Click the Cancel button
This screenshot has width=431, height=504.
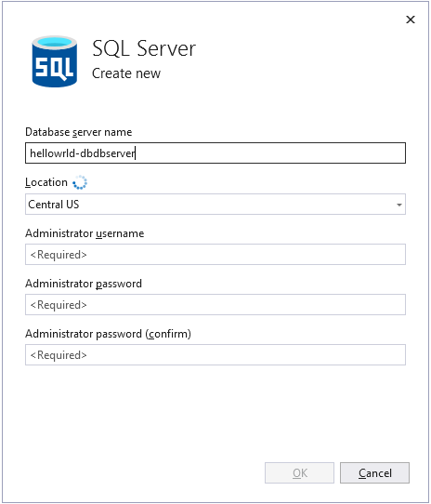pos(374,472)
